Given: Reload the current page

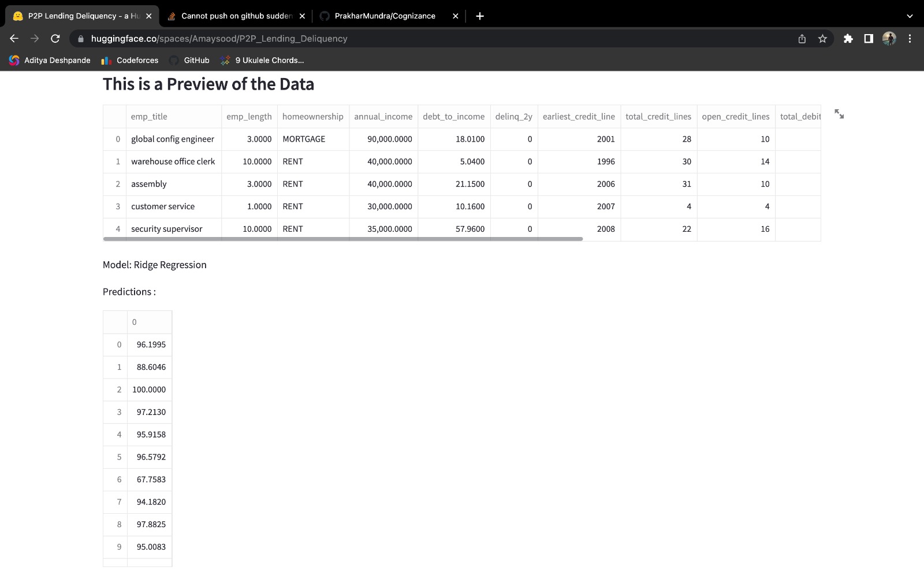Looking at the screenshot, I should (x=55, y=39).
